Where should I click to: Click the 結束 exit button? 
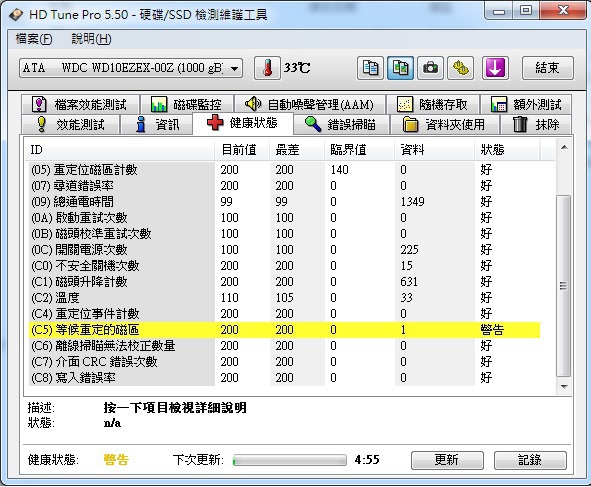(x=548, y=68)
